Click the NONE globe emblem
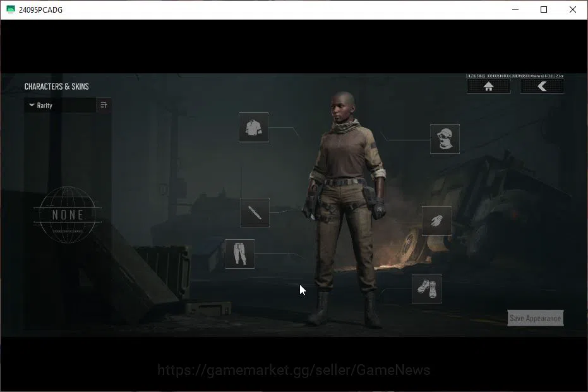The width and height of the screenshot is (588, 392). (68, 215)
